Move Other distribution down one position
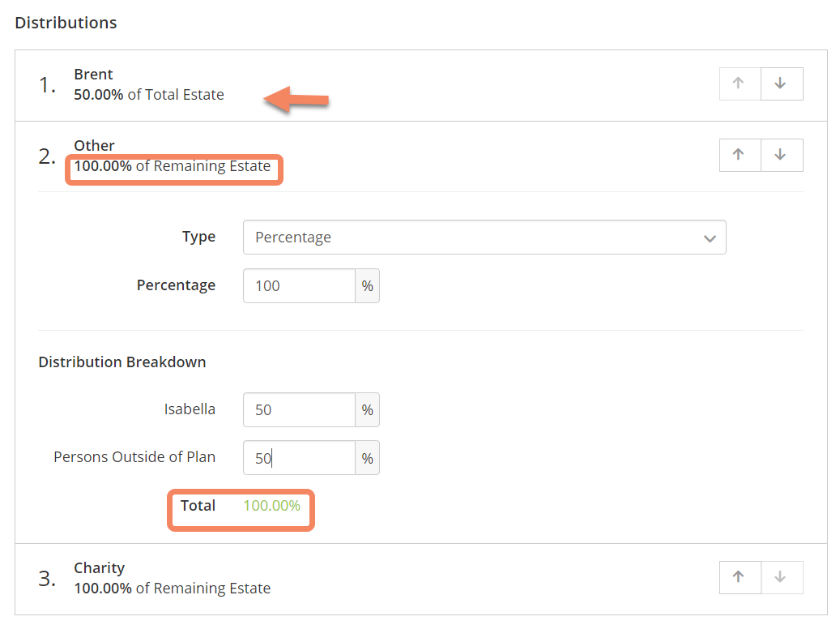 pos(781,155)
